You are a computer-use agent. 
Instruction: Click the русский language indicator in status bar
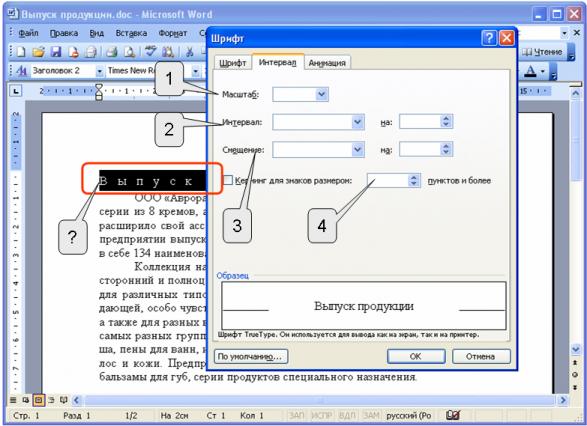coord(408,415)
